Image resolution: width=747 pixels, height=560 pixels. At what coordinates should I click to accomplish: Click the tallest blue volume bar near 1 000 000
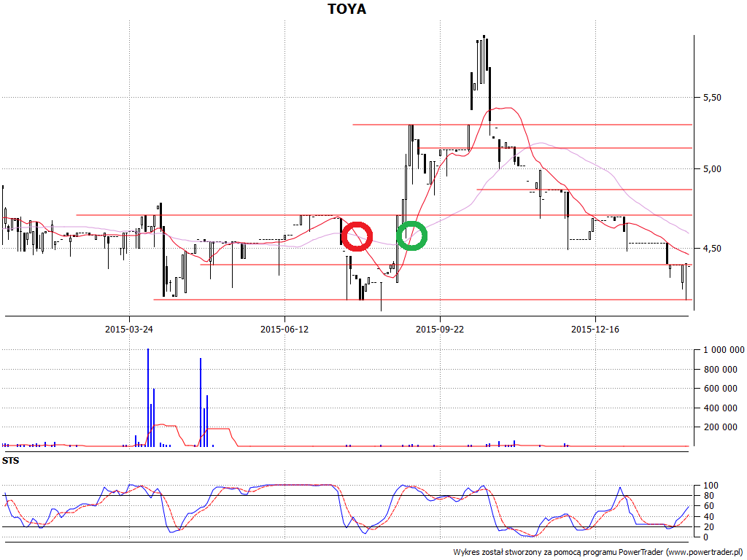pos(148,397)
